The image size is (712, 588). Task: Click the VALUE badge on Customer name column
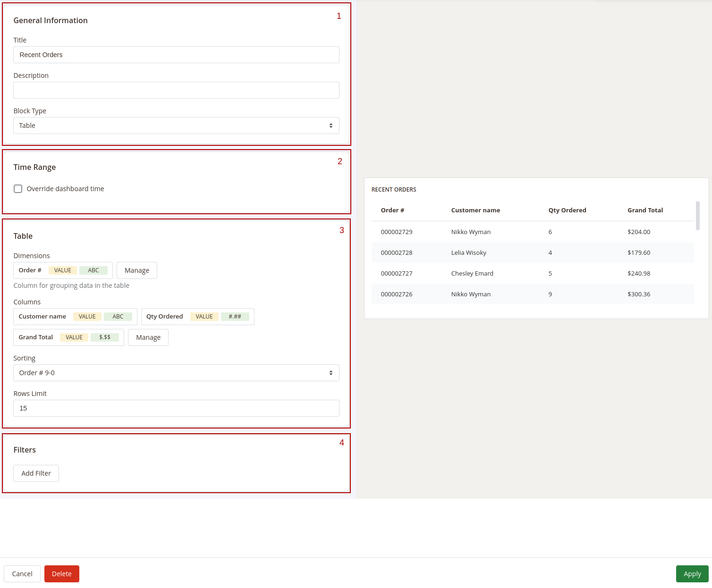point(87,316)
